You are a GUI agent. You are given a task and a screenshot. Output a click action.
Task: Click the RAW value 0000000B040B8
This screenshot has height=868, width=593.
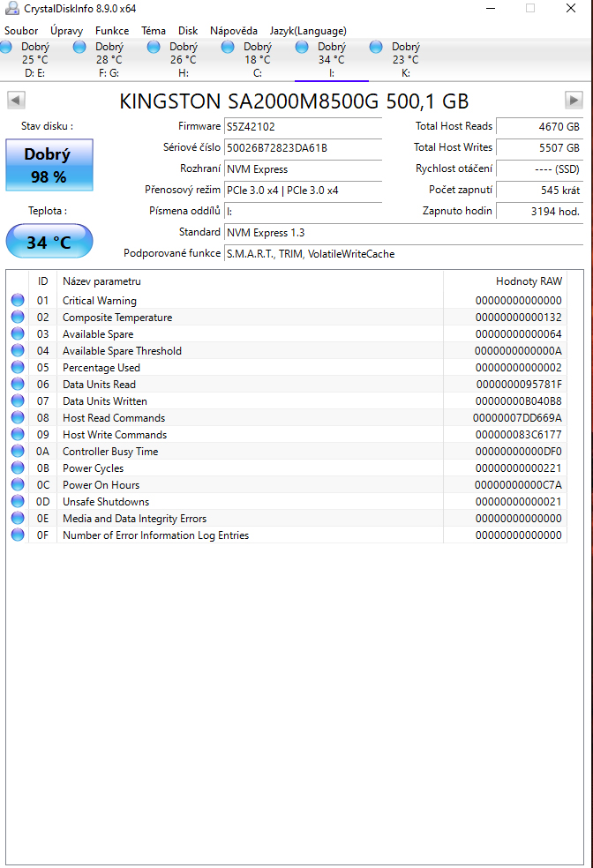[x=519, y=400]
